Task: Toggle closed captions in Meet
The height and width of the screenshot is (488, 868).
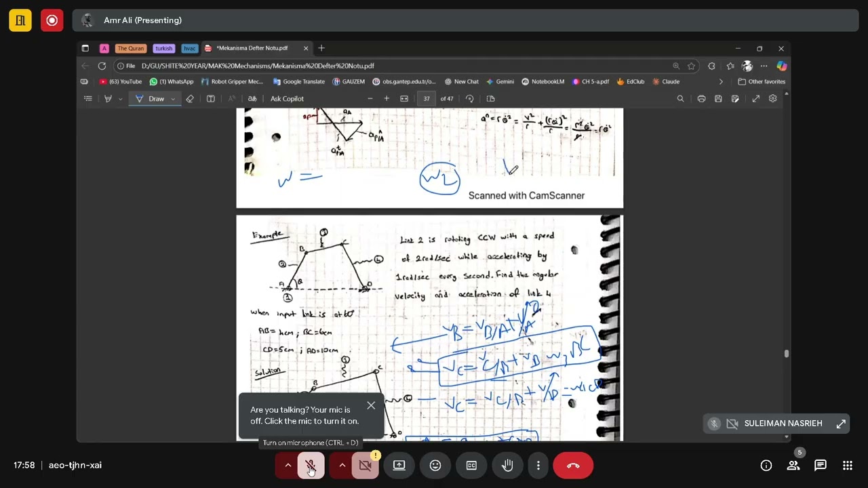Action: 471,466
